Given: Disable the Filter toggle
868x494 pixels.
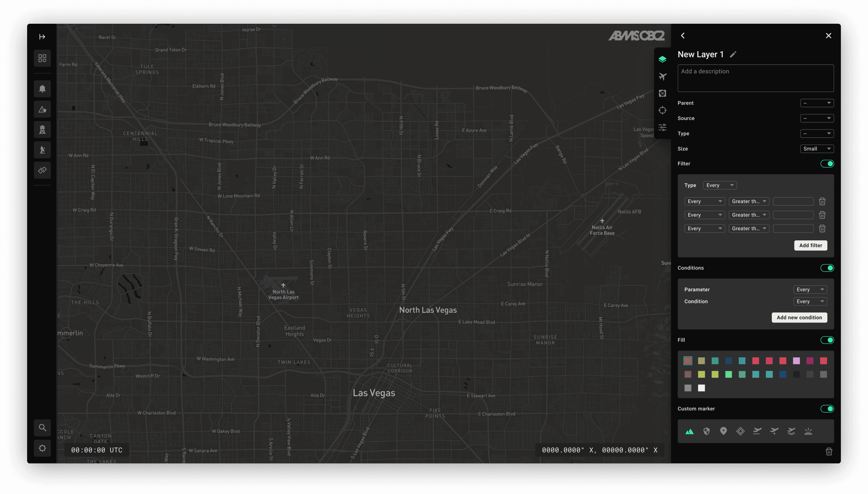Looking at the screenshot, I should [827, 163].
